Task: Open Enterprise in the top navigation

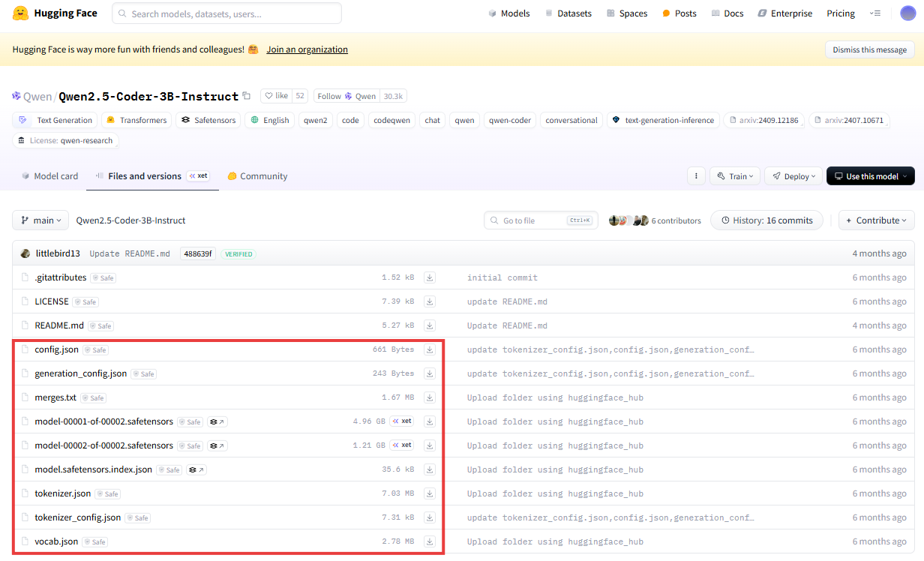Action: (784, 13)
